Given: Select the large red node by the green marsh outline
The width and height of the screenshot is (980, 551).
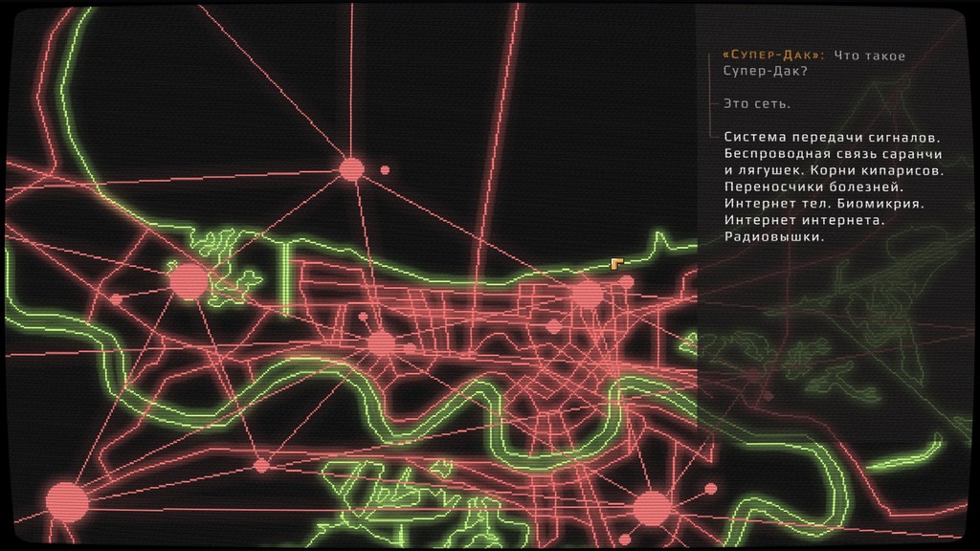Looking at the screenshot, I should (189, 281).
